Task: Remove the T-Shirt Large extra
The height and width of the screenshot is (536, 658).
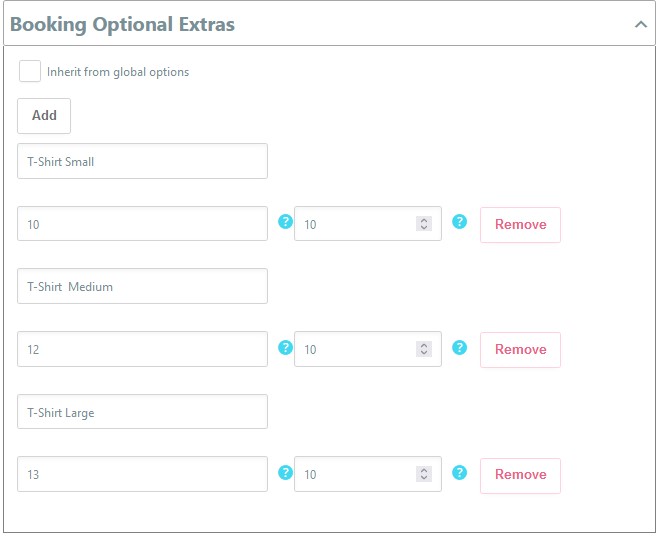Action: (520, 475)
